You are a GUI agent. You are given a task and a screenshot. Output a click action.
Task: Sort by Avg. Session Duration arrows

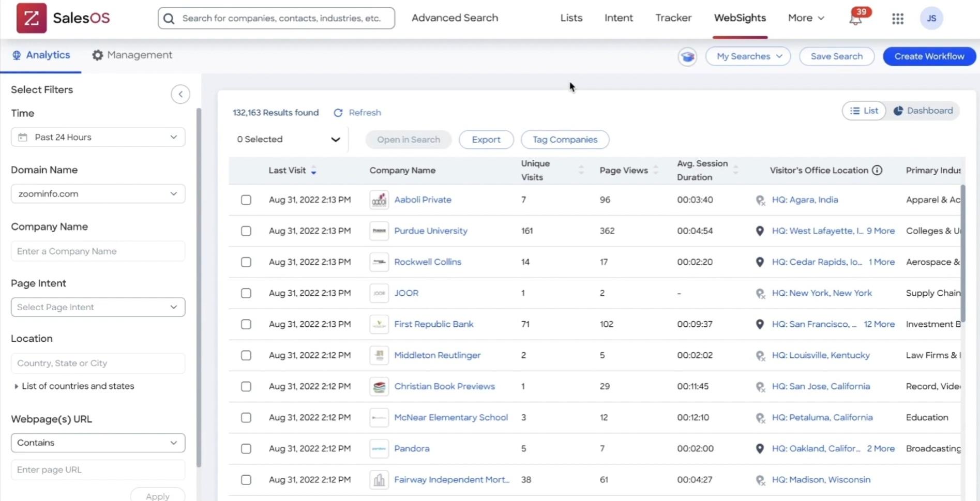tap(735, 170)
